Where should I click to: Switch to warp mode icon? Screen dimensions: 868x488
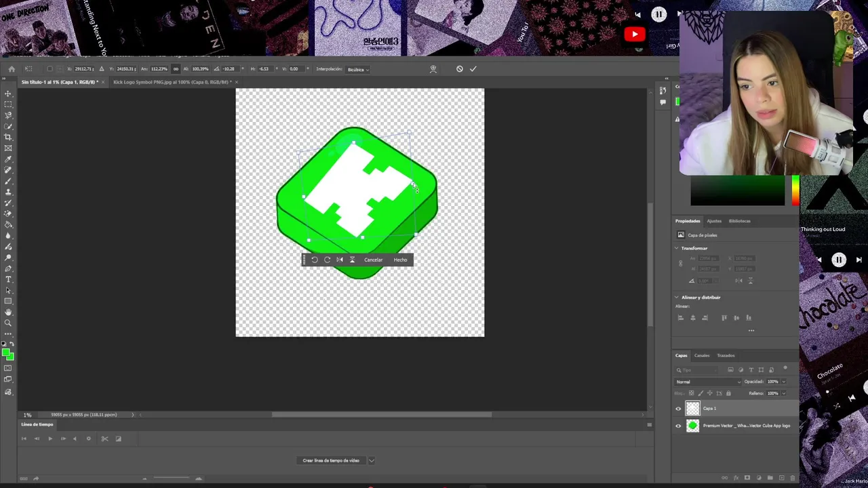tap(433, 68)
